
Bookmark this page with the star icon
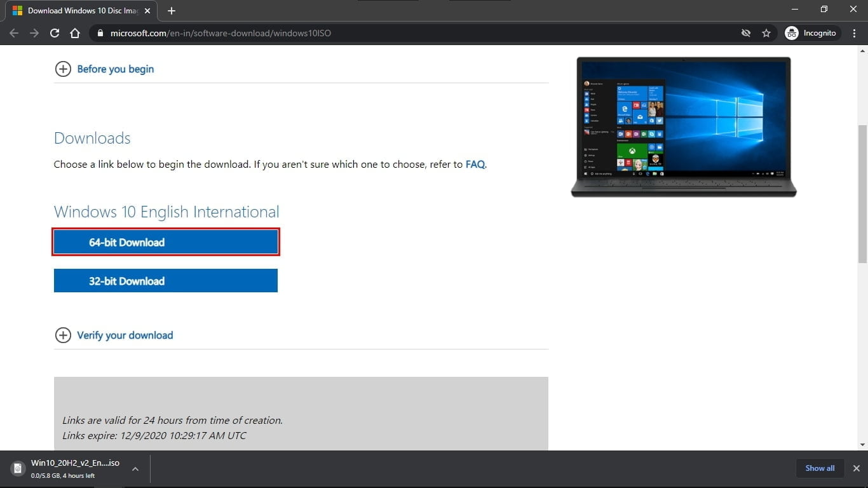766,33
